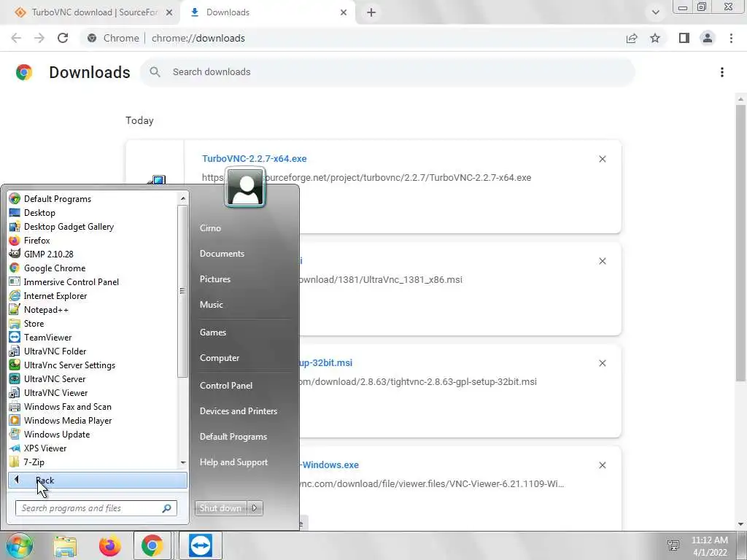The height and width of the screenshot is (560, 747).
Task: Open Default Programs in the right pane
Action: point(233,437)
